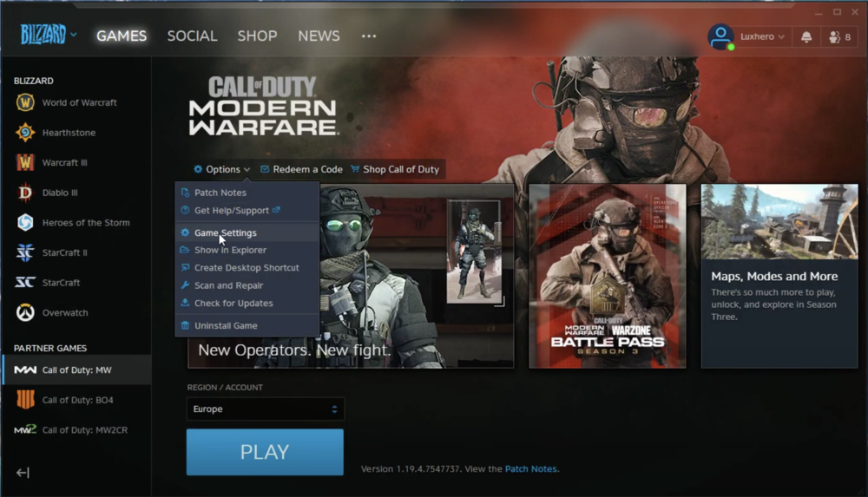
Task: Expand the Luxhero account dropdown
Action: point(781,37)
